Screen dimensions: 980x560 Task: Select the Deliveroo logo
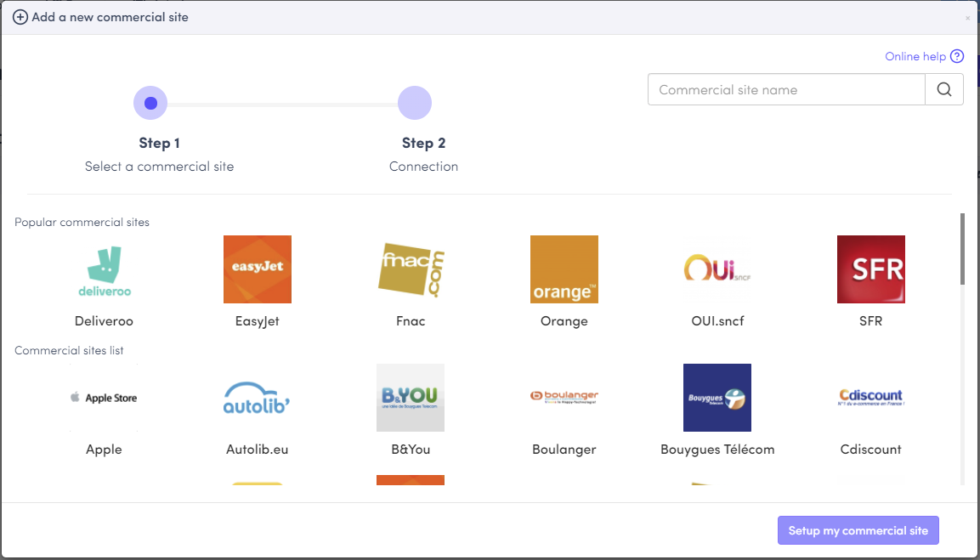click(104, 269)
